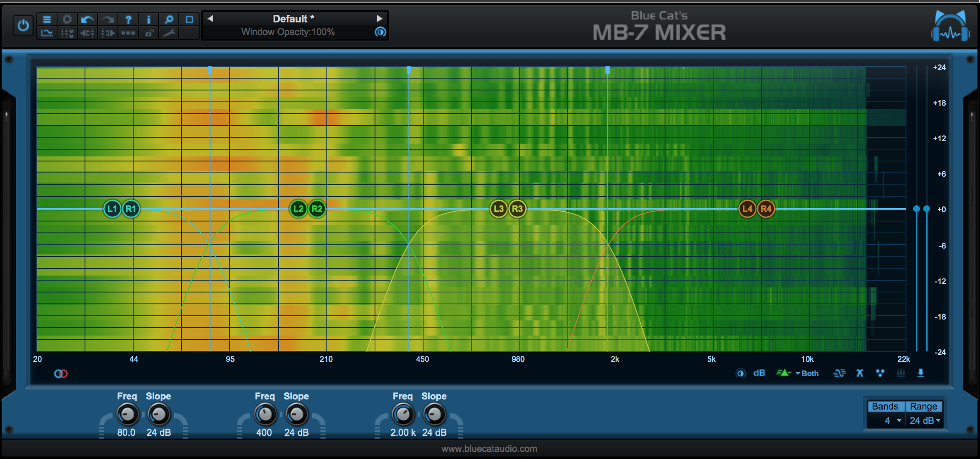Select previous preset with left arrow

[210, 19]
